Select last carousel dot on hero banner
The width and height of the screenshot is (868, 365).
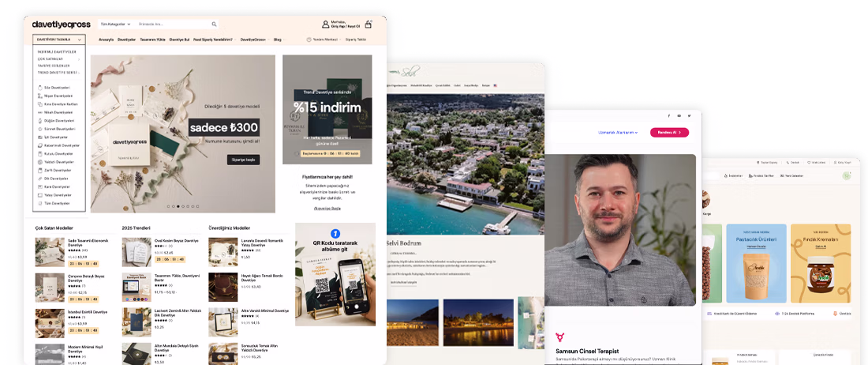197,206
